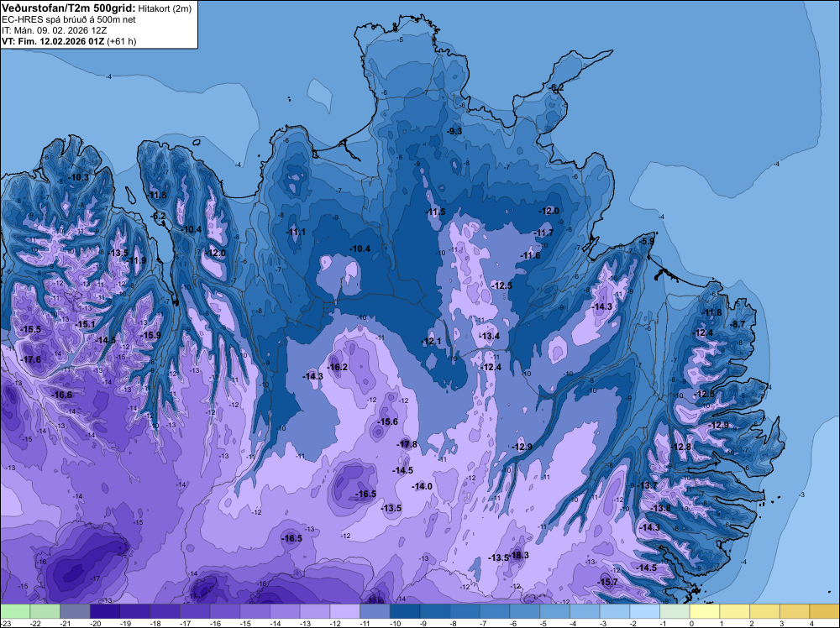Screen dimensions: 840x628
Task: Click the -11.6 temperature label
Action: 530,256
